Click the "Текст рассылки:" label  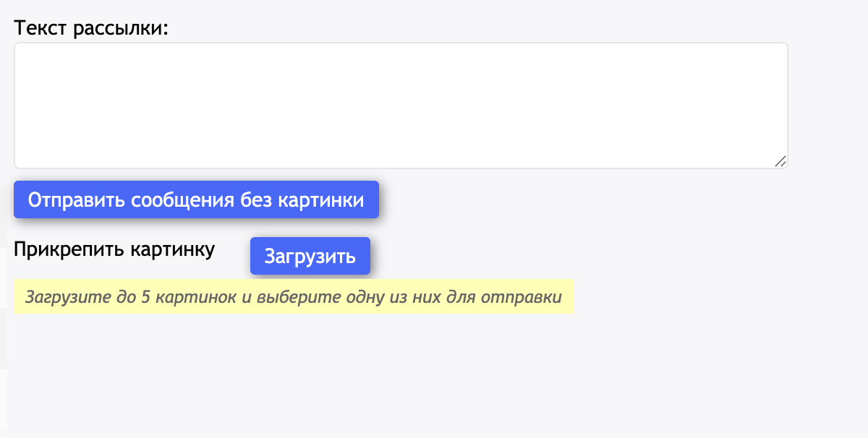(91, 28)
